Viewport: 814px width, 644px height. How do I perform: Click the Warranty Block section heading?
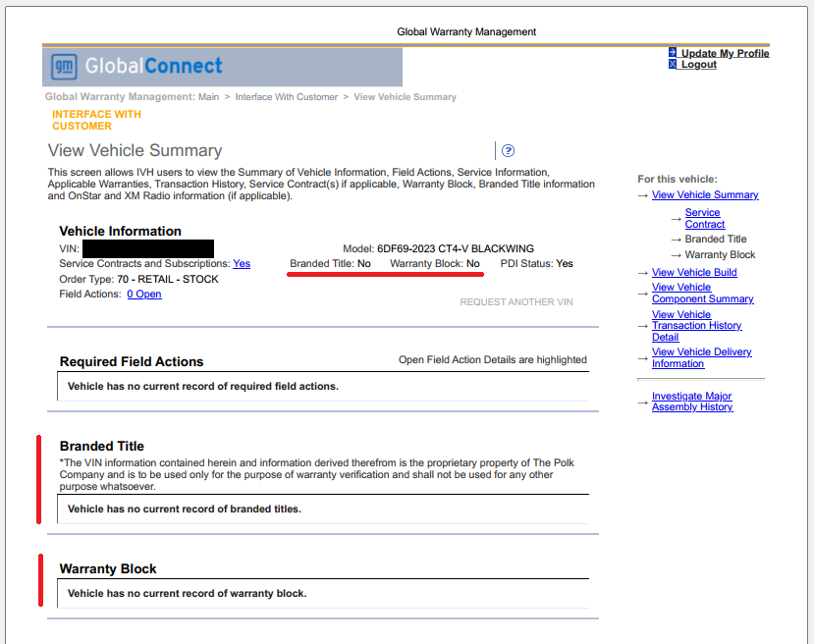click(x=108, y=568)
